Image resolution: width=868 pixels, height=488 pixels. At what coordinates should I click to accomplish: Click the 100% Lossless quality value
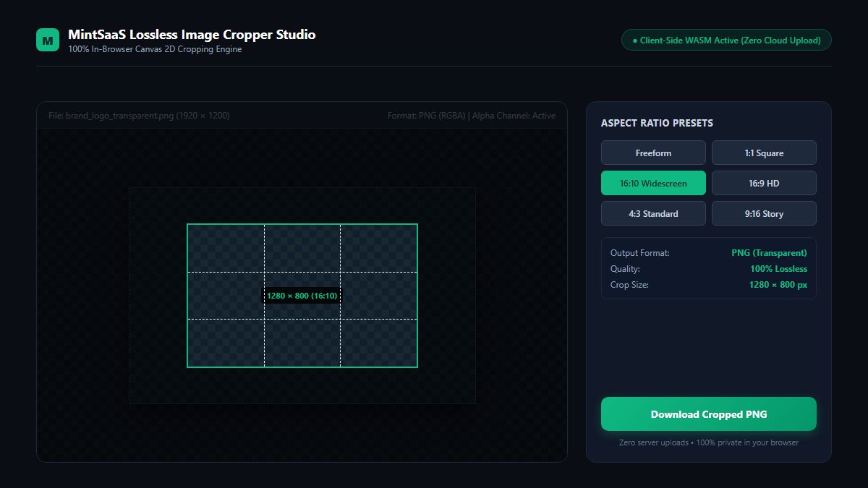point(778,269)
